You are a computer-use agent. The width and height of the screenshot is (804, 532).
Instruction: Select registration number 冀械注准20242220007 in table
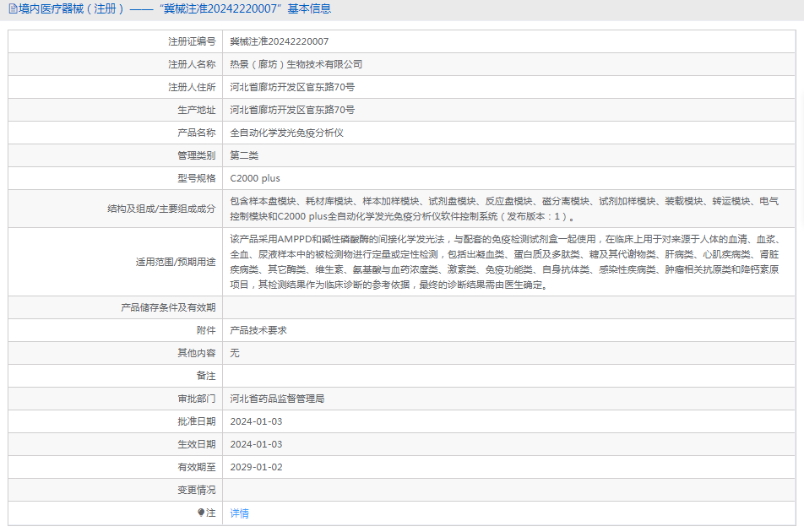(280, 41)
